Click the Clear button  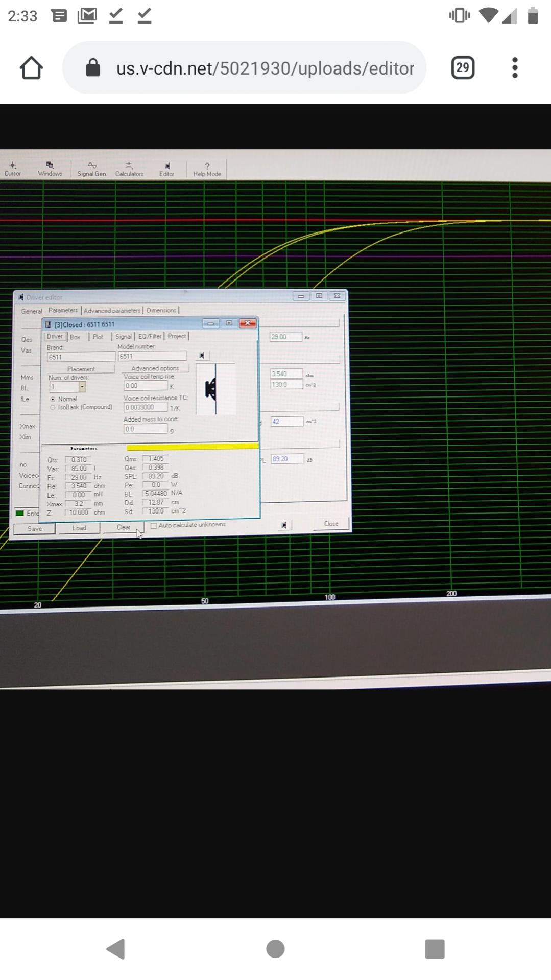click(124, 527)
